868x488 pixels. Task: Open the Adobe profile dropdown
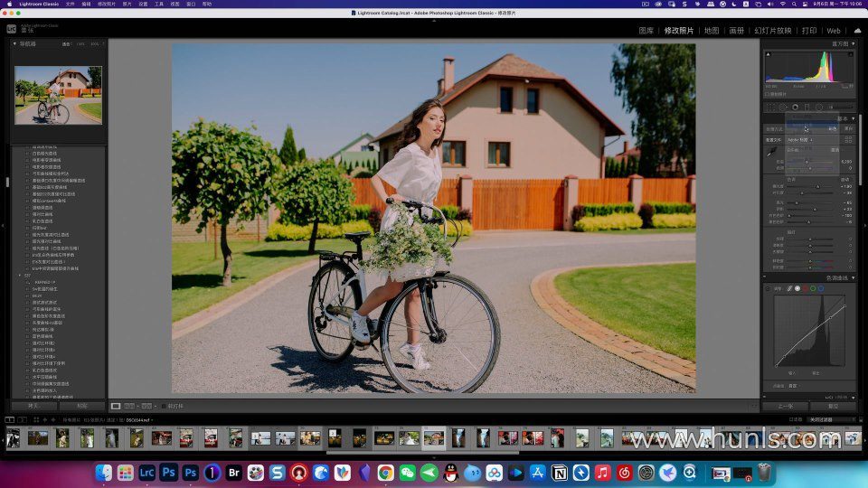(x=799, y=140)
